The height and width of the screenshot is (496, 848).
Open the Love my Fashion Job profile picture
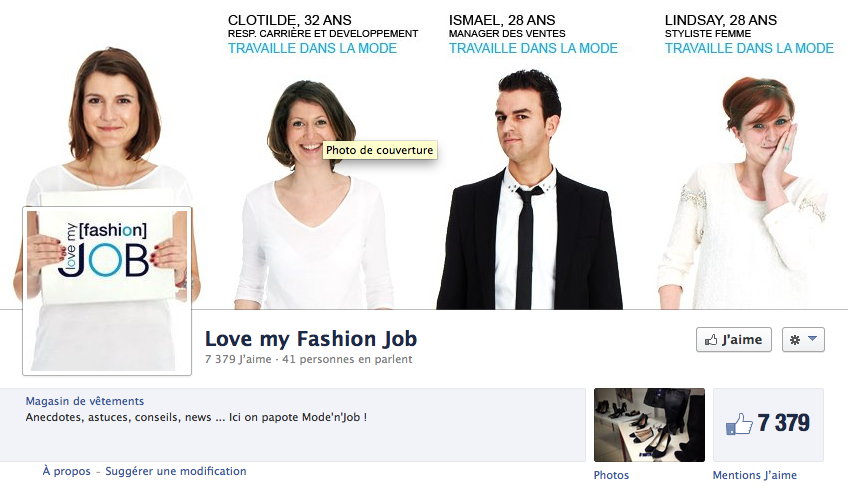click(107, 291)
